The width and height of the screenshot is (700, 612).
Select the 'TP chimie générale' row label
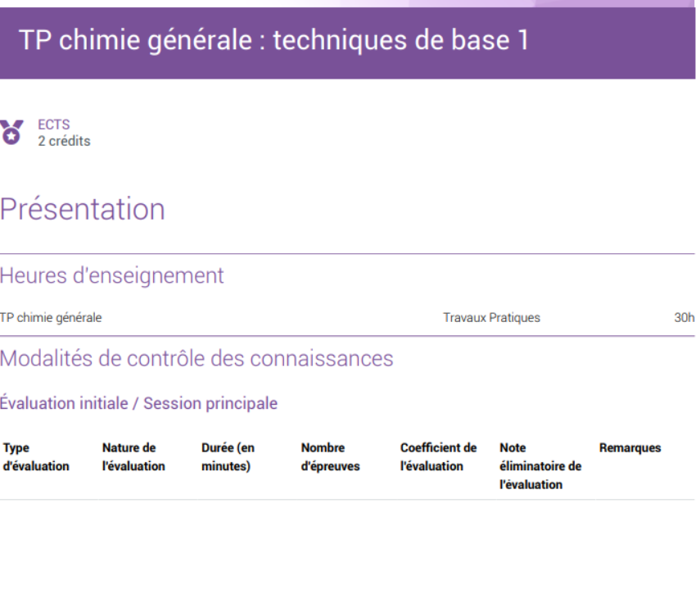tap(51, 318)
